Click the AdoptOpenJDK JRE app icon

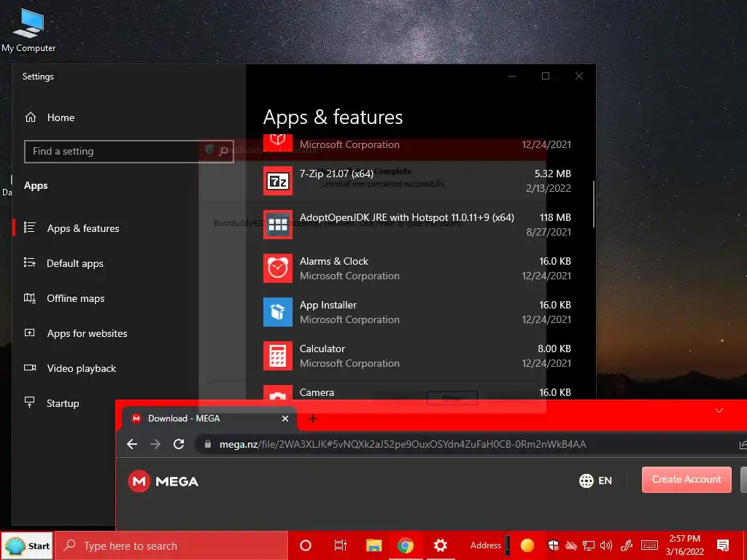pos(278,225)
